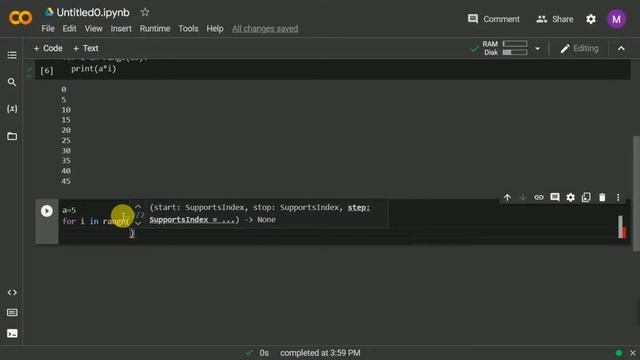The height and width of the screenshot is (360, 640).
Task: Close the bottom status bar
Action: (x=632, y=353)
